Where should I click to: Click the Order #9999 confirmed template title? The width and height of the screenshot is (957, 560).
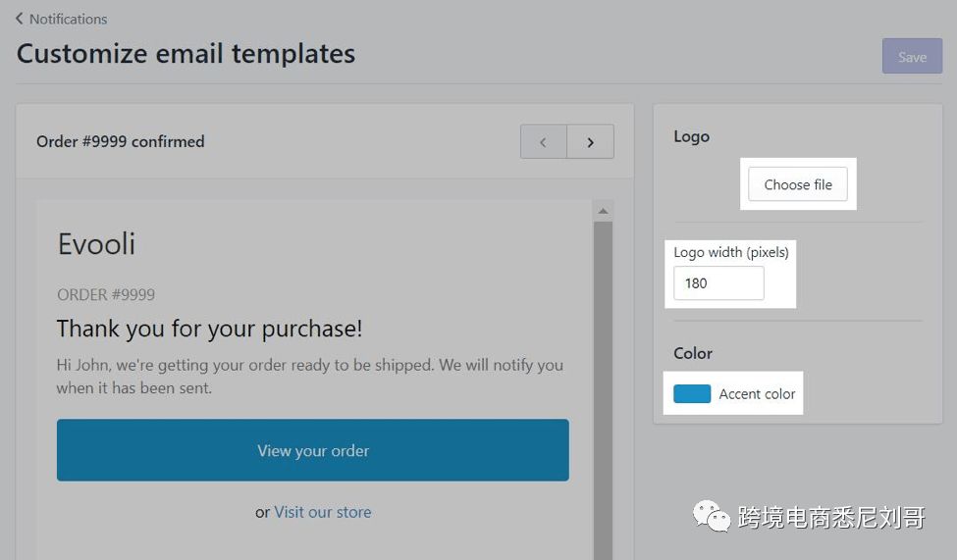click(x=120, y=141)
